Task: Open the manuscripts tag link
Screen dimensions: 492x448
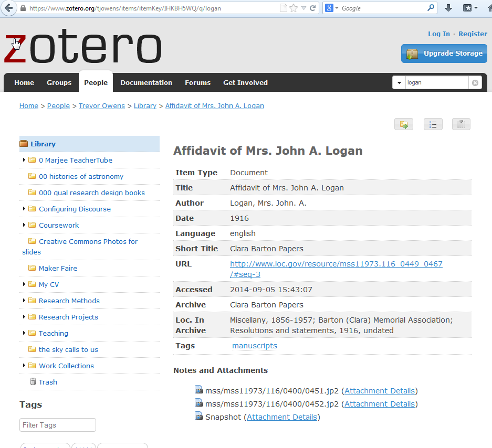Action: (255, 346)
